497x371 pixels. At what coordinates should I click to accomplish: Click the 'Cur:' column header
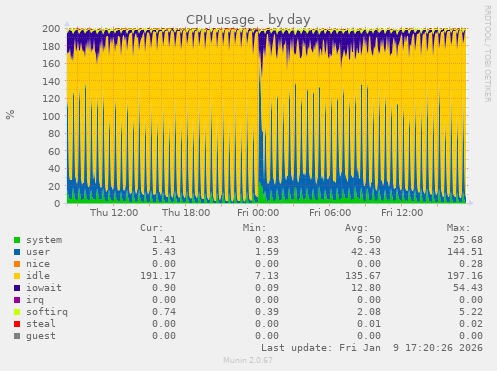(152, 228)
